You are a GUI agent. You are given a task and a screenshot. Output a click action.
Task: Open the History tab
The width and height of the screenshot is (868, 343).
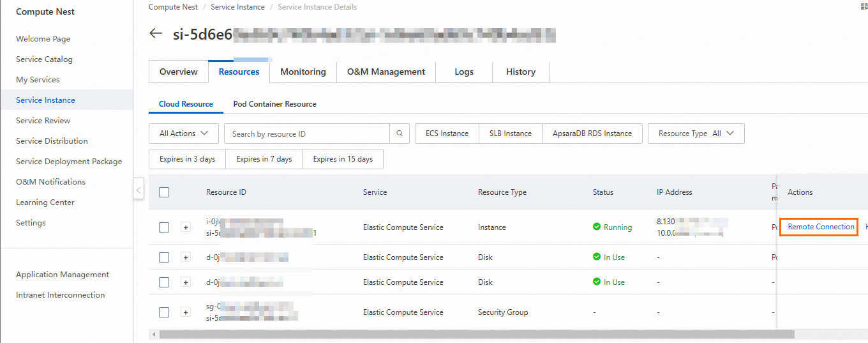521,72
